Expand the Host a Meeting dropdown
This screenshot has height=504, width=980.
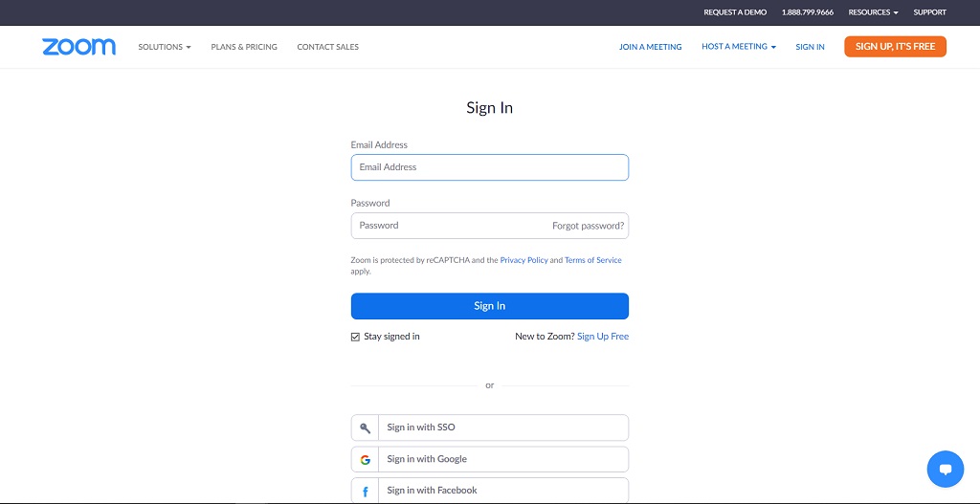click(739, 47)
